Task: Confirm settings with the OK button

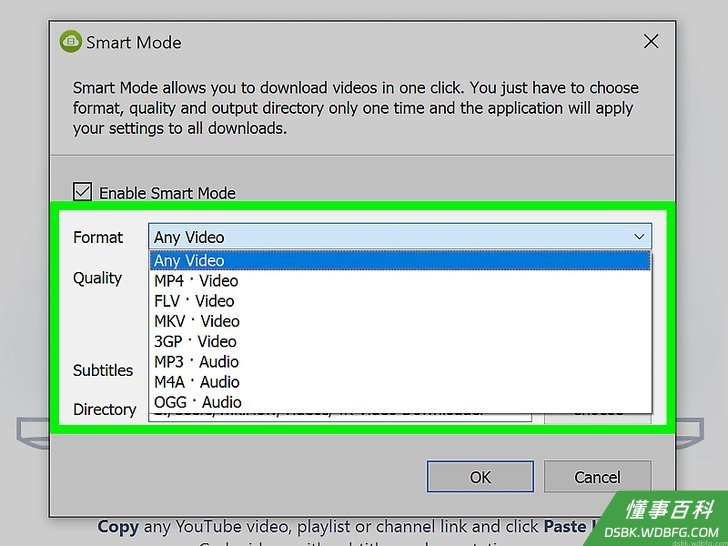Action: click(480, 476)
